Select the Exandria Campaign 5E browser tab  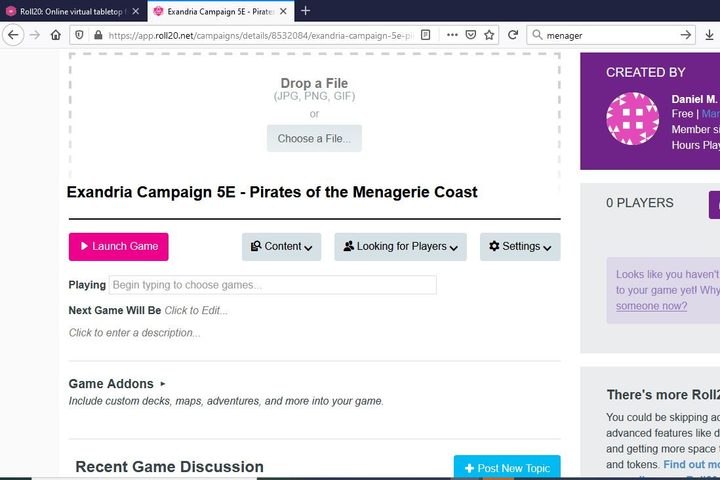pos(220,11)
